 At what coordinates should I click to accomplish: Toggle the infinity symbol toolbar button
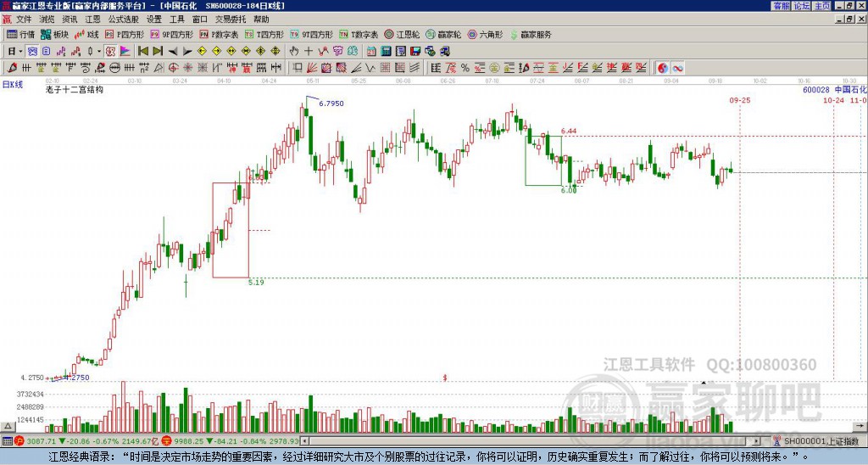pos(677,68)
